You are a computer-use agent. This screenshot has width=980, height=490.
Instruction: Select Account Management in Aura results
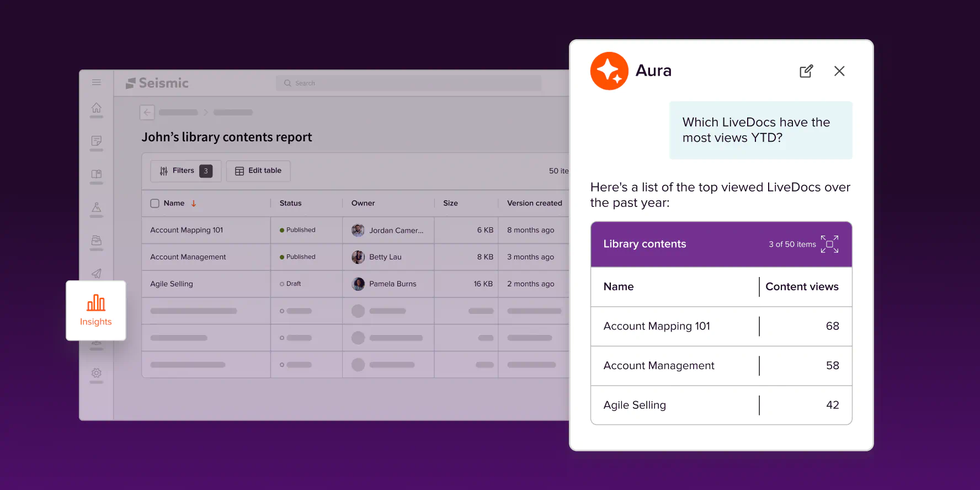click(659, 366)
